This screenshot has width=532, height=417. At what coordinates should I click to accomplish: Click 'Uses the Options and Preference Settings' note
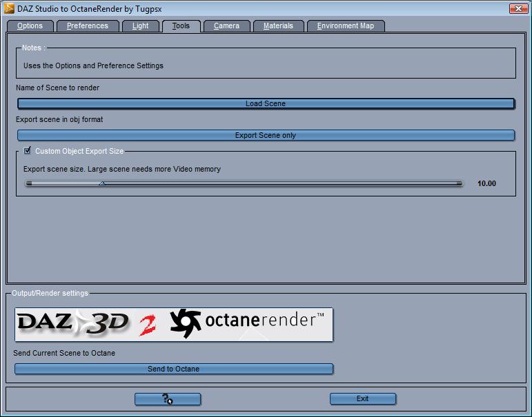[93, 65]
